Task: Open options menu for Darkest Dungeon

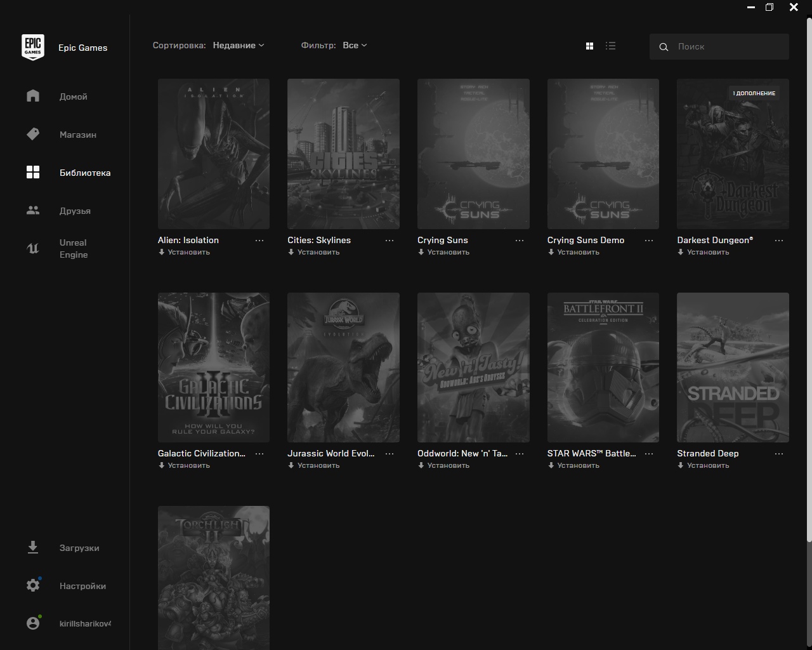Action: (x=779, y=241)
